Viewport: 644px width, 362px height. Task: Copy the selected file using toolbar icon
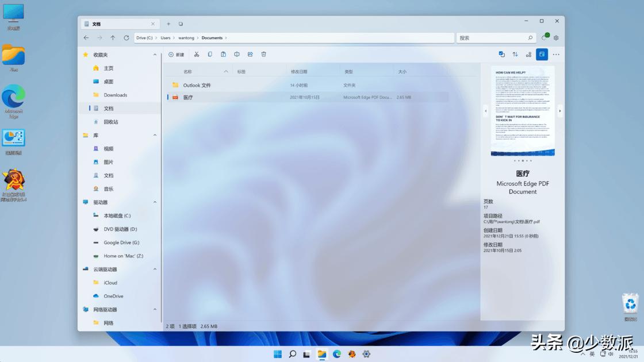(x=210, y=54)
